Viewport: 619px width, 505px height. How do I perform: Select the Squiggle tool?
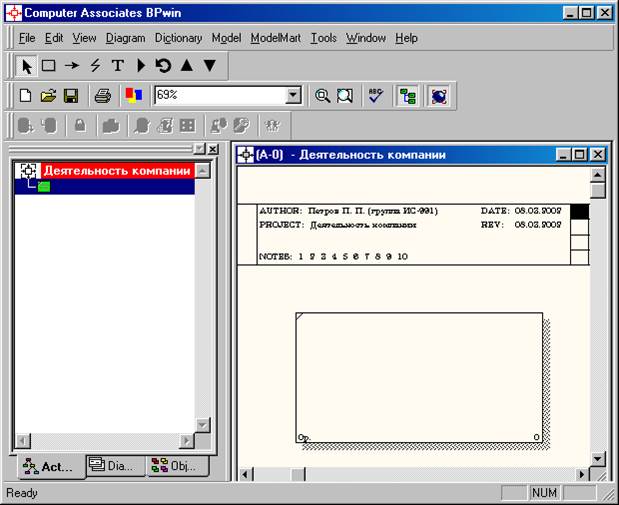point(95,65)
